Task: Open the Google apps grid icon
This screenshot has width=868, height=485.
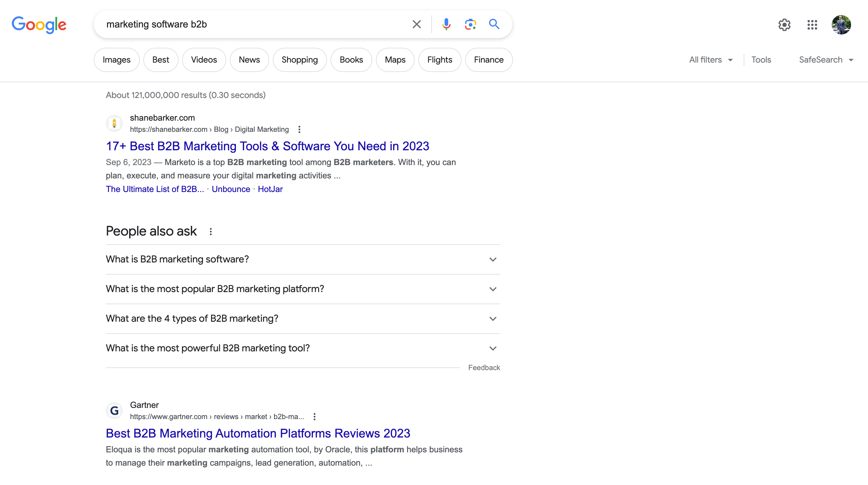Action: [812, 24]
